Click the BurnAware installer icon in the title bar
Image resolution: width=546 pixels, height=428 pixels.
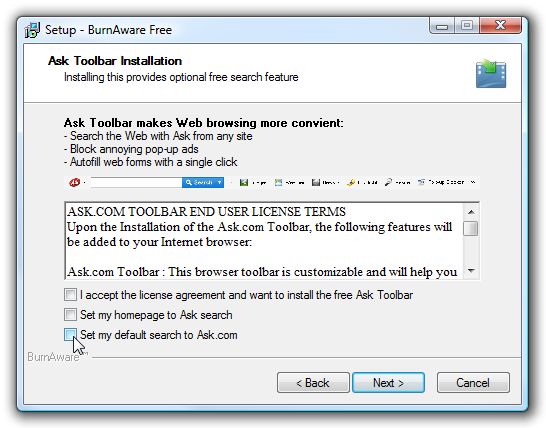32,30
